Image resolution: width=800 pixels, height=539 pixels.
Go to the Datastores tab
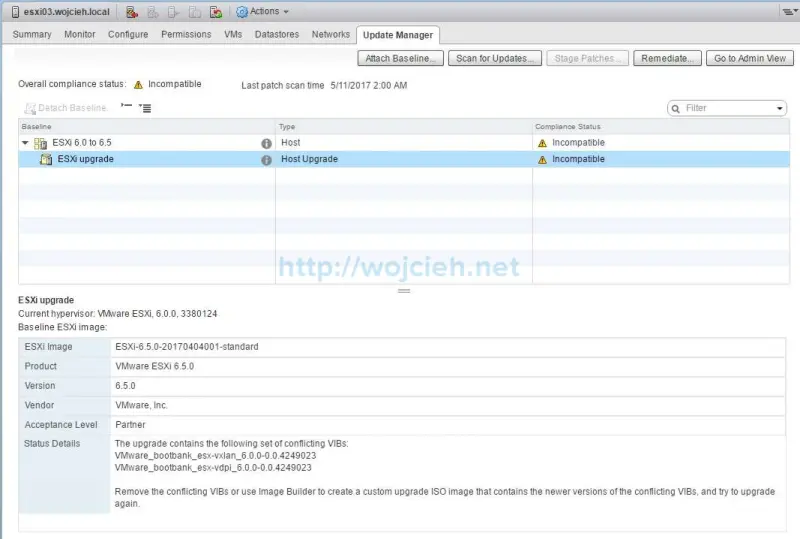coord(277,34)
